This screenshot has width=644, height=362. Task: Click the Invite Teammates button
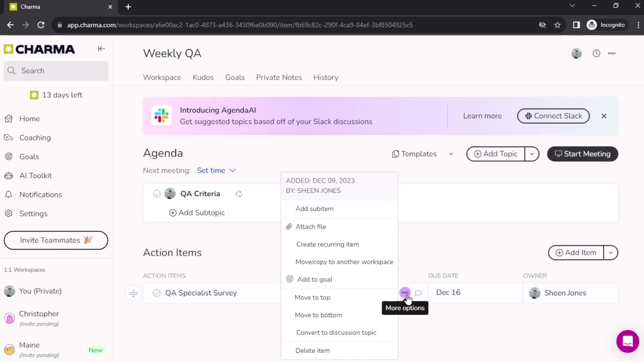56,240
